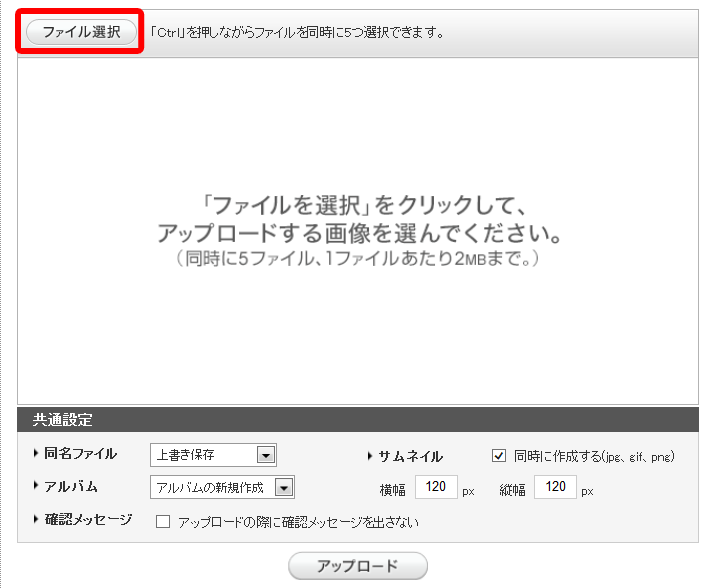Screen dimensions: 713x588
Task: Click the triangle bullet beside 同名ファイル
Action: (x=37, y=454)
